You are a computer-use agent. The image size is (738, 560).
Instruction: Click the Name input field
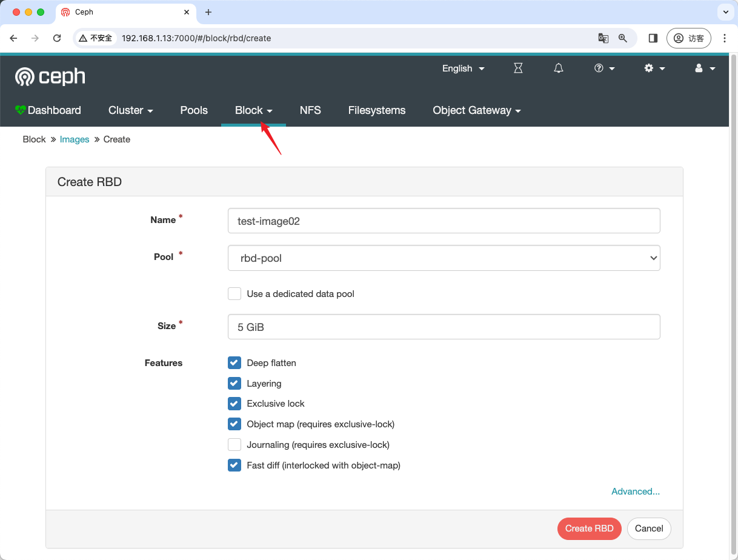click(x=444, y=221)
